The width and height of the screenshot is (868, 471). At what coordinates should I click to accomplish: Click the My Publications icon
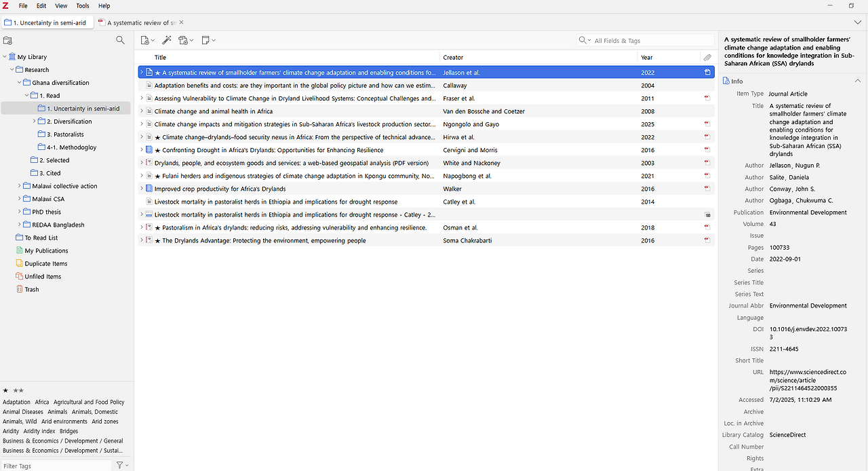pos(20,250)
